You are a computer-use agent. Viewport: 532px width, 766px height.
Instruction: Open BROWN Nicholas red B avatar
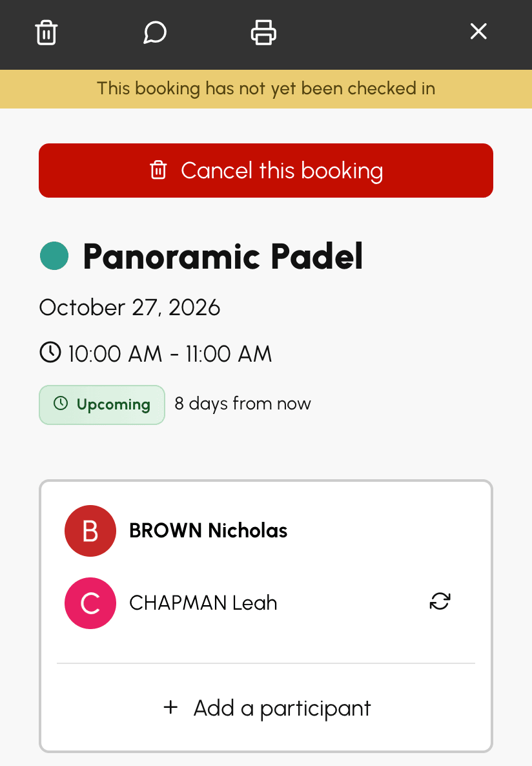(x=90, y=531)
